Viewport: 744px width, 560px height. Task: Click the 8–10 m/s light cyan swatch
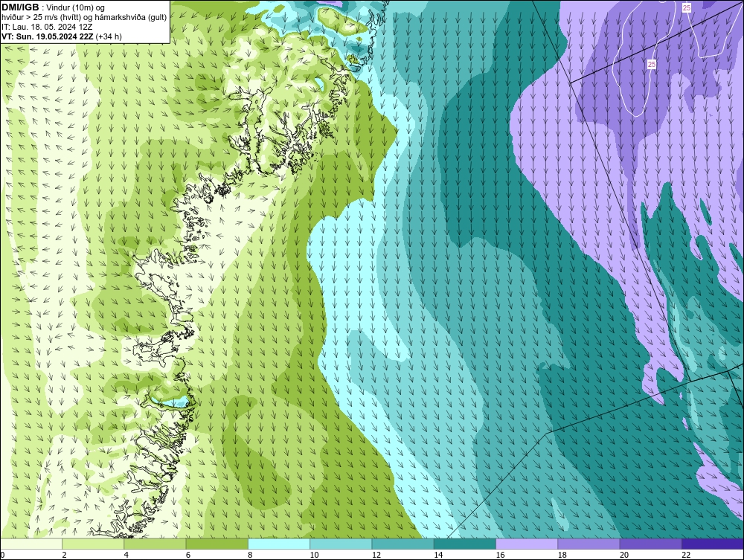click(x=279, y=544)
